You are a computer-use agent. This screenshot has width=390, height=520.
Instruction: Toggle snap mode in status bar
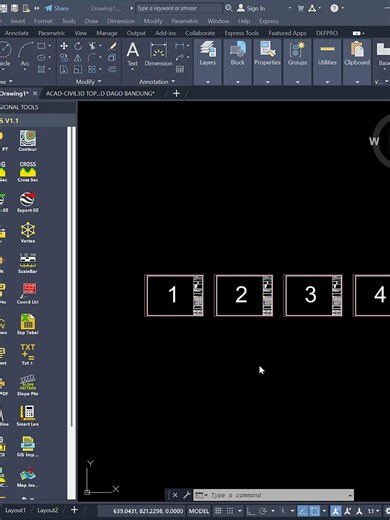[x=230, y=511]
